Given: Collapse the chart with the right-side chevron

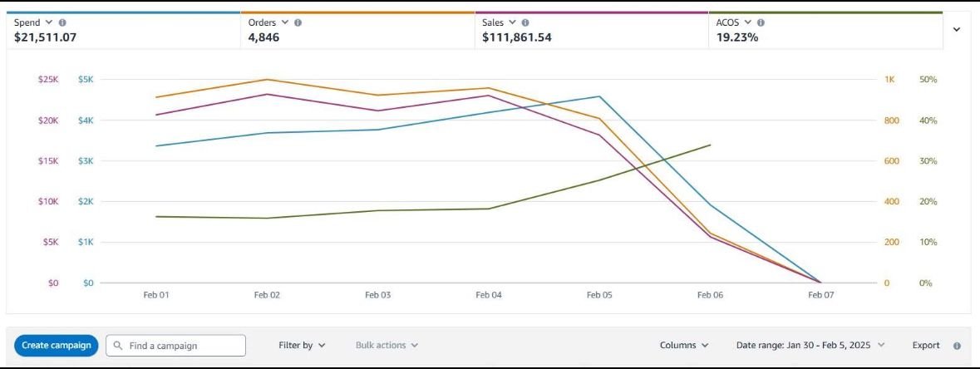Looking at the screenshot, I should (956, 29).
